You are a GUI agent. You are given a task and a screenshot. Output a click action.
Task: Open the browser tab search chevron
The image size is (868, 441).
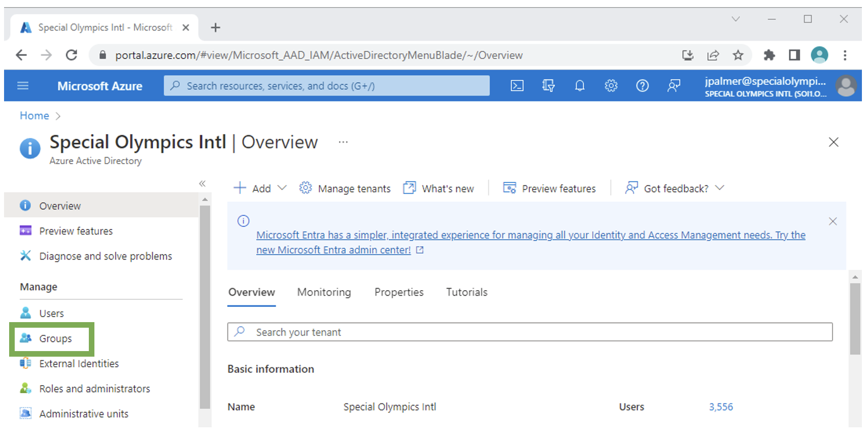(x=736, y=19)
